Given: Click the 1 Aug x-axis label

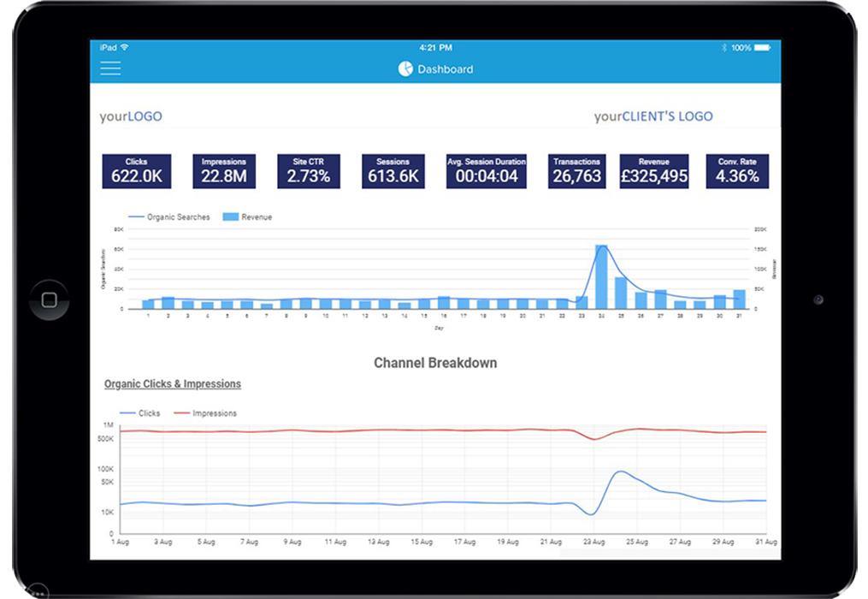Looking at the screenshot, I should tap(120, 542).
